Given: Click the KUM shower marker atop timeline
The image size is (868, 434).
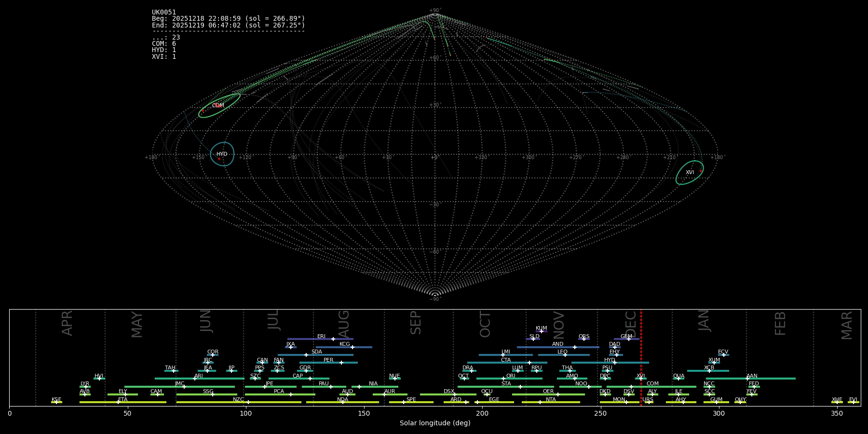Looking at the screenshot, I should click(x=541, y=331).
